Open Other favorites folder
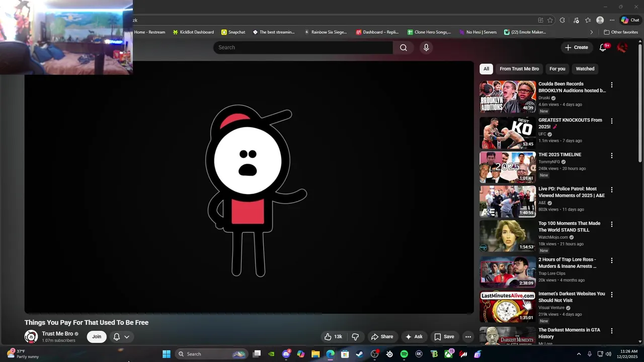Image resolution: width=644 pixels, height=362 pixels. (x=621, y=32)
